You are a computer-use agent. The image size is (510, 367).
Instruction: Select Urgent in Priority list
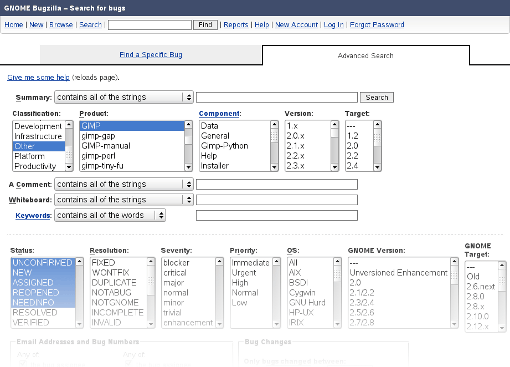point(252,273)
